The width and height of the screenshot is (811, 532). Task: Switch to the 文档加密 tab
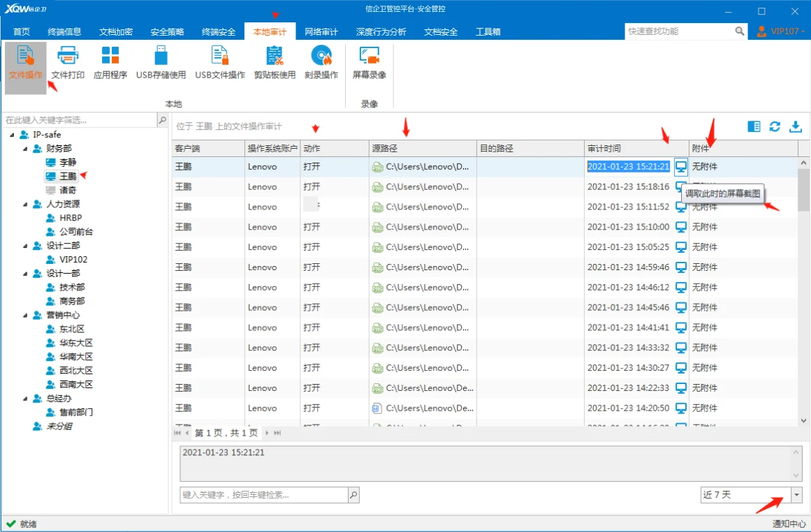[x=116, y=31]
